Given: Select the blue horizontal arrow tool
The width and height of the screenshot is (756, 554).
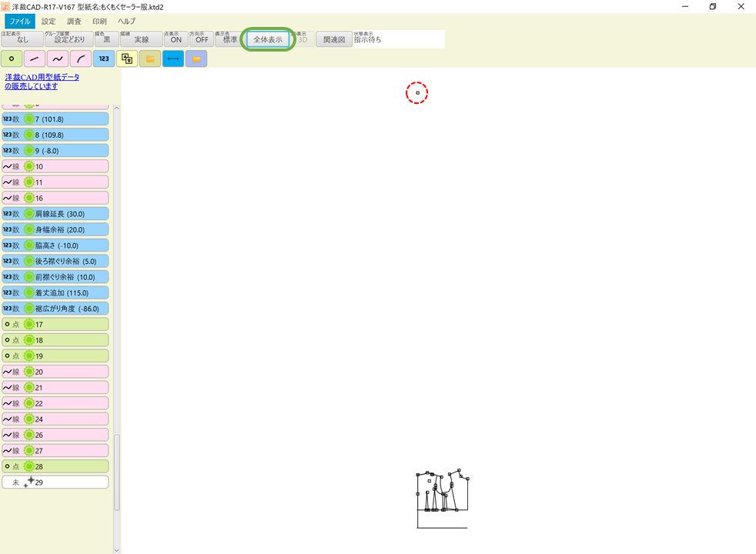Looking at the screenshot, I should tap(172, 58).
